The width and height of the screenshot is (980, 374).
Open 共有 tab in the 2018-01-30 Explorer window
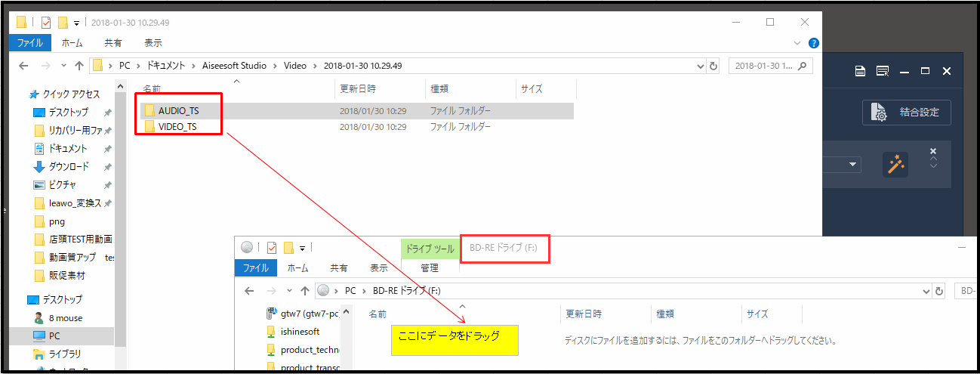pos(113,43)
